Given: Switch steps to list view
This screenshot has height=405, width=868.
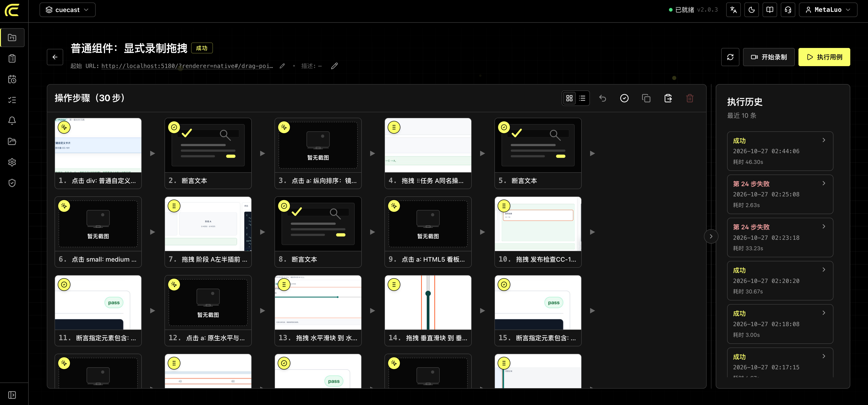Looking at the screenshot, I should (x=582, y=98).
